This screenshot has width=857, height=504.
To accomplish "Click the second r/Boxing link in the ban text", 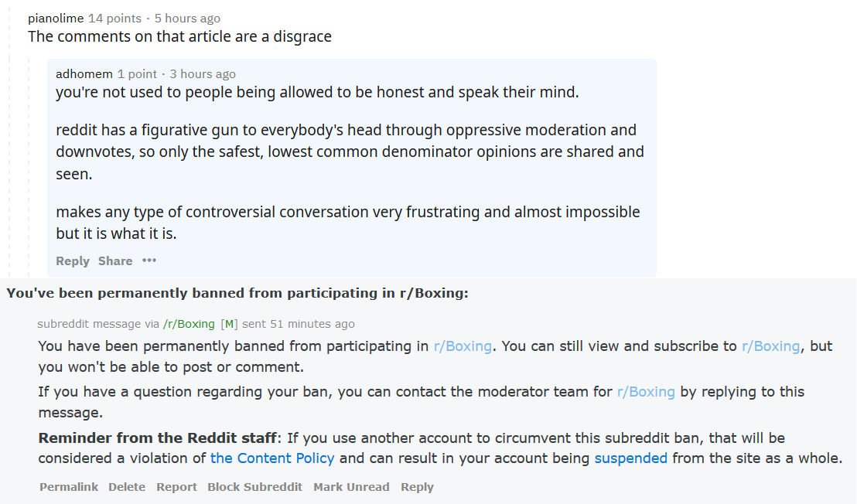I will [x=769, y=346].
